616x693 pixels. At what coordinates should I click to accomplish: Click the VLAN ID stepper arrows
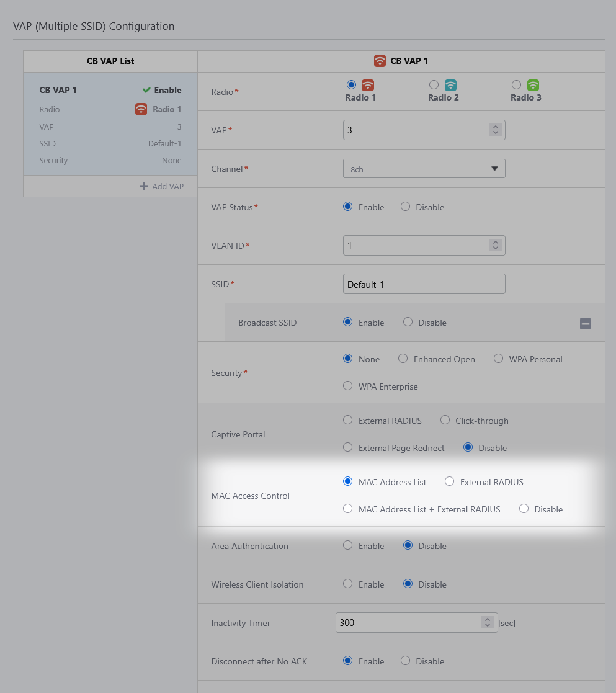click(x=496, y=245)
